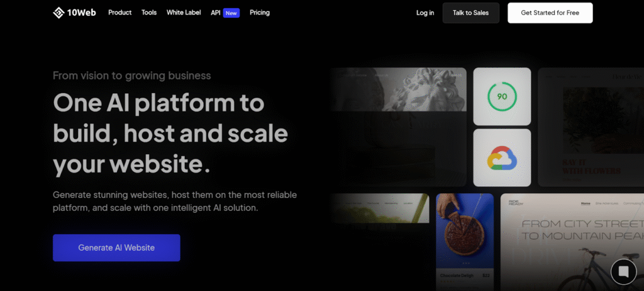Open the Tools menu
The width and height of the screenshot is (644, 291).
[149, 13]
